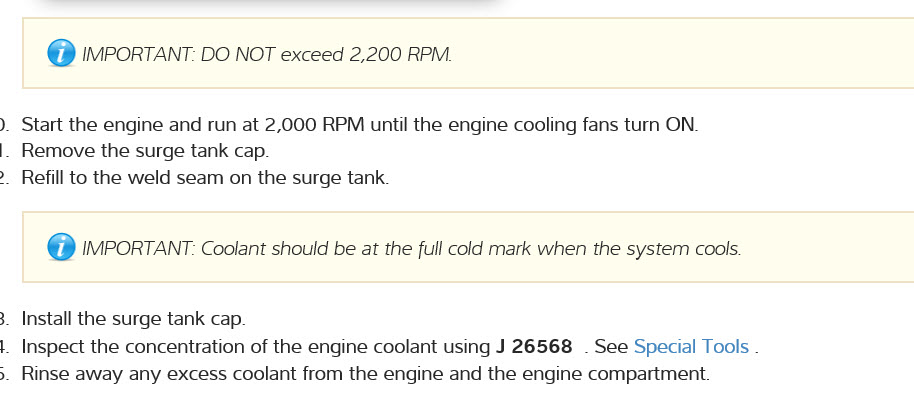
Task: Open the Special Tools link
Action: pos(691,347)
